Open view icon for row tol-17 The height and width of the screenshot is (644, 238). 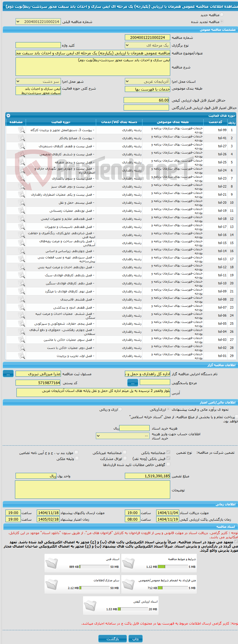click(x=21, y=227)
